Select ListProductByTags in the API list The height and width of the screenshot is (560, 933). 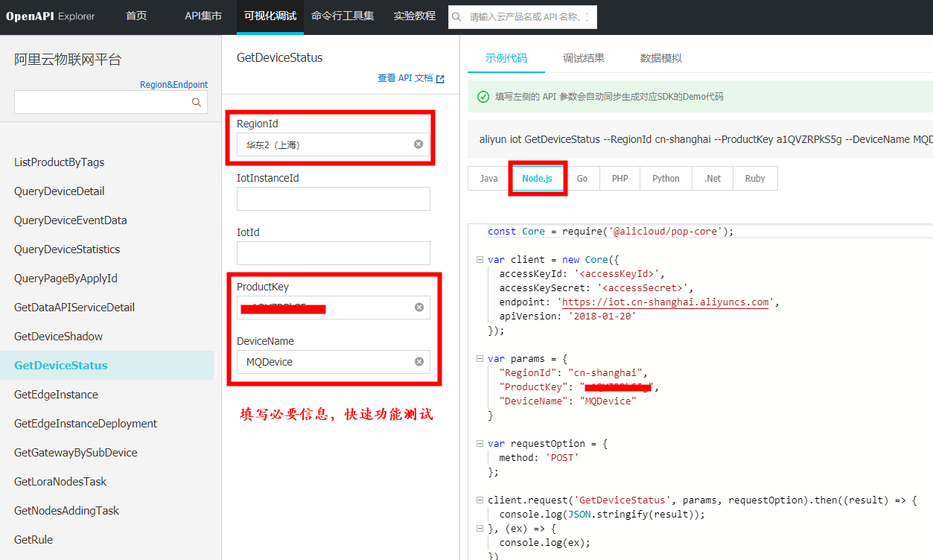pos(60,162)
